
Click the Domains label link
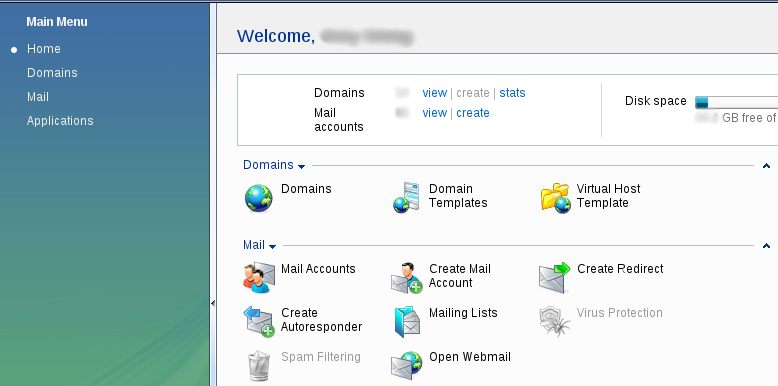[x=306, y=189]
